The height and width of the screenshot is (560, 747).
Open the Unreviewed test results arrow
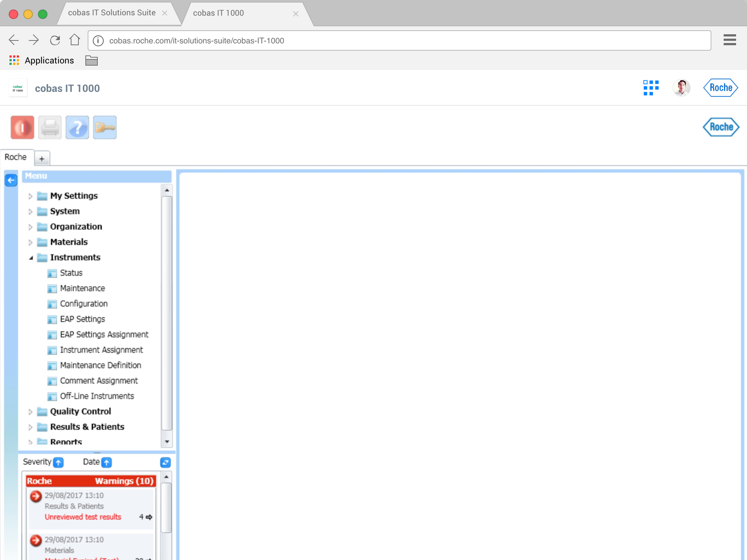coord(149,517)
